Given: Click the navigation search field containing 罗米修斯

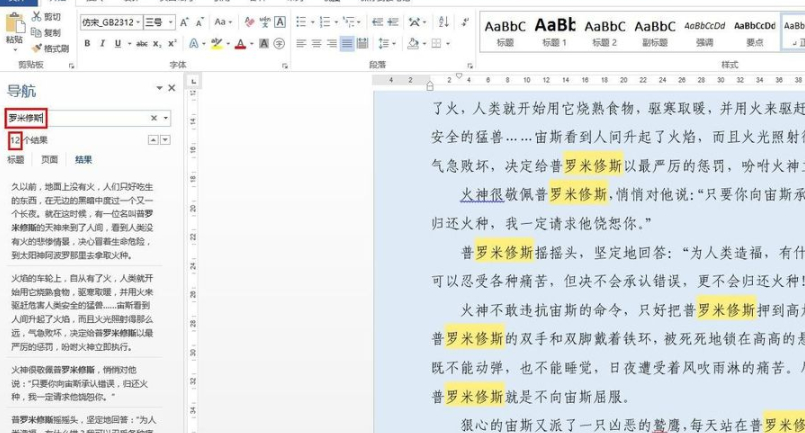Looking at the screenshot, I should 88,118.
